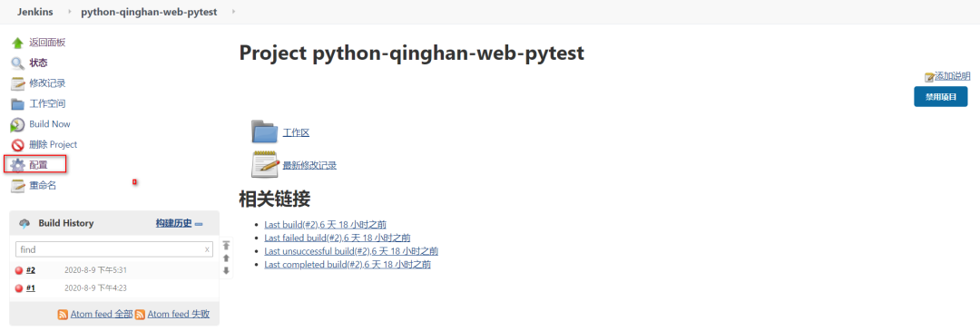
Task: Jump to top of build history list
Action: tap(226, 246)
